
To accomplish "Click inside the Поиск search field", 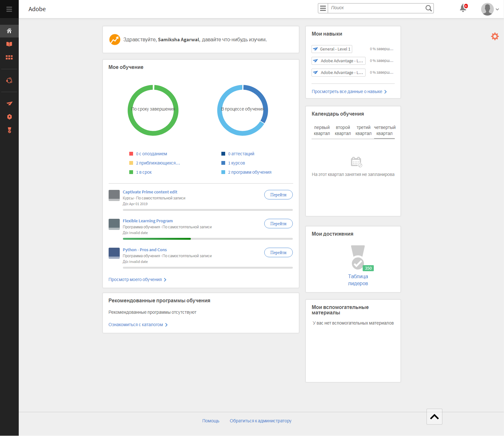I will tap(377, 8).
